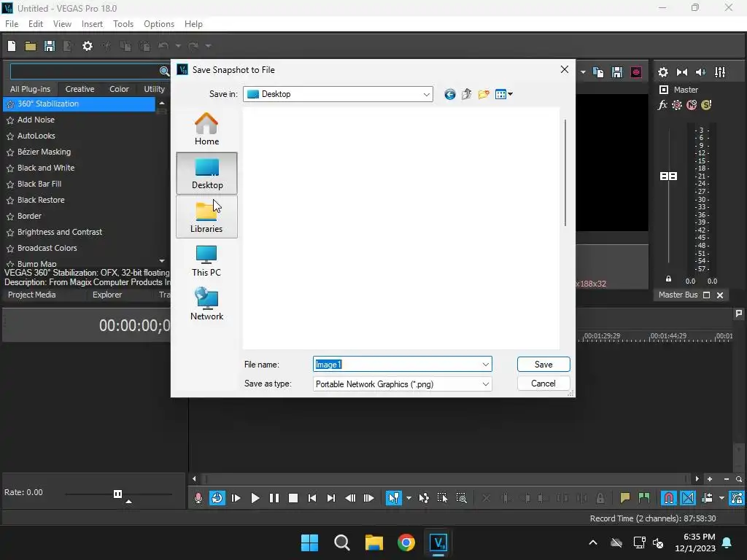Open the Insert menu

tap(92, 24)
